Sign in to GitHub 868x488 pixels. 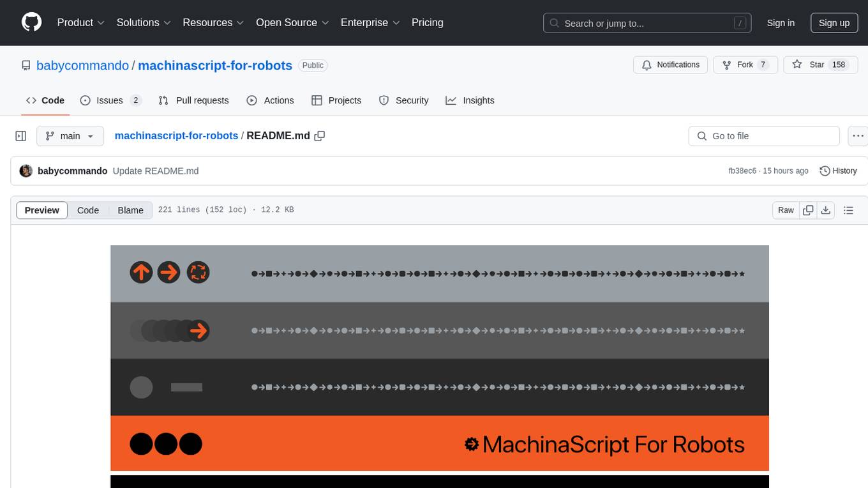(x=781, y=23)
